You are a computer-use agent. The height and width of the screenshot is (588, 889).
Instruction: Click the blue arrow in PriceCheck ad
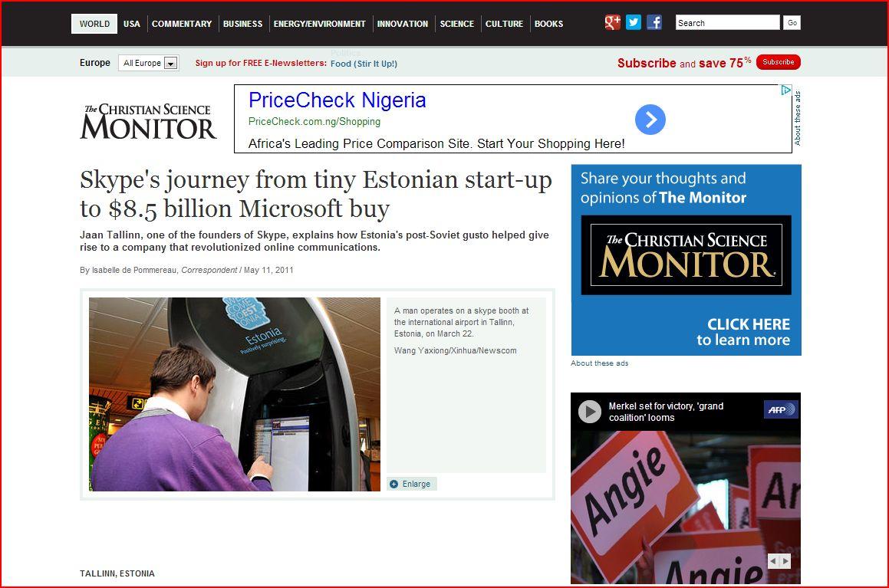[x=650, y=120]
